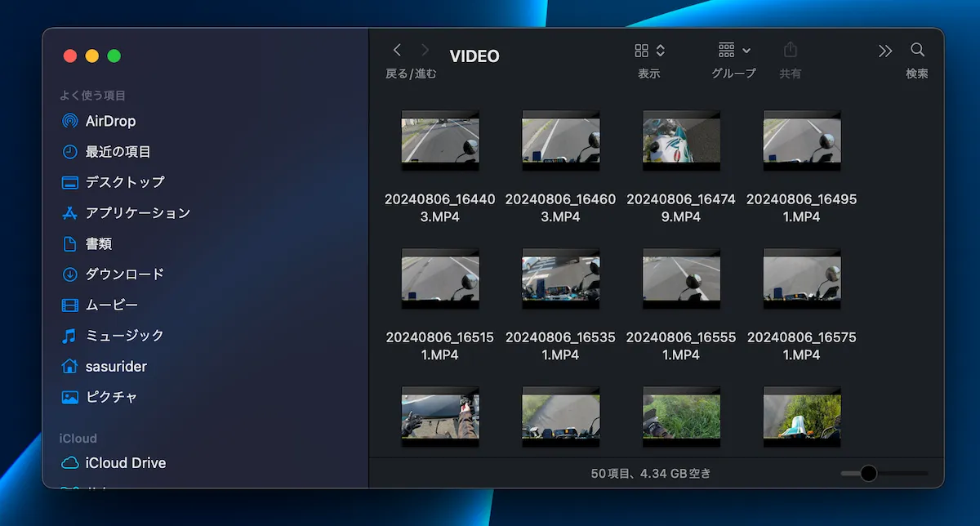This screenshot has height=526, width=980.
Task: Click file name 20240806_165351.MP4
Action: coord(561,345)
